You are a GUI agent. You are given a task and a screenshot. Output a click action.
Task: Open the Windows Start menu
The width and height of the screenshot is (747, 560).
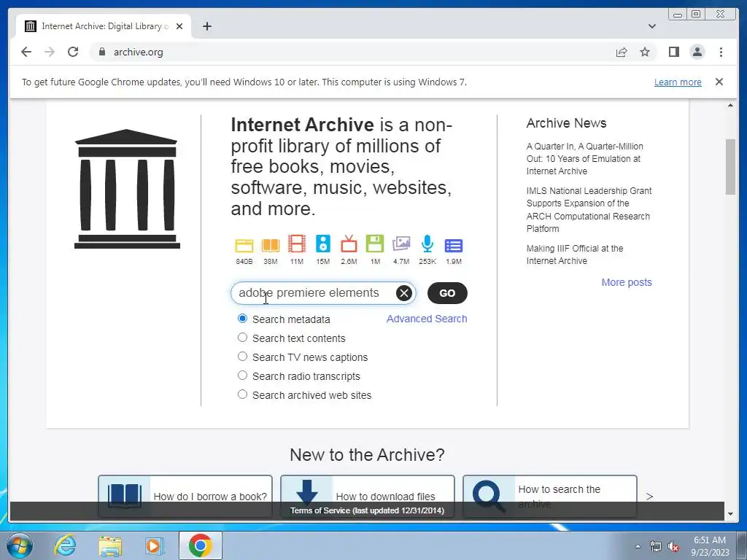pyautogui.click(x=20, y=545)
